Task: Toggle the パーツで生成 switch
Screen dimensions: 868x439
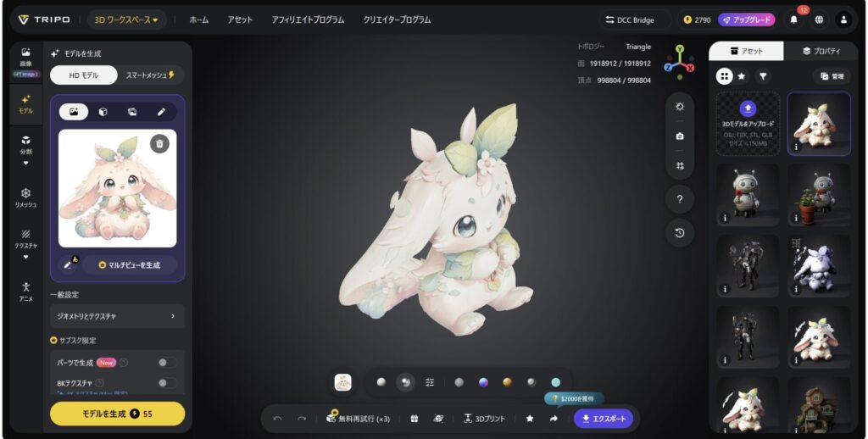Action: click(x=167, y=363)
